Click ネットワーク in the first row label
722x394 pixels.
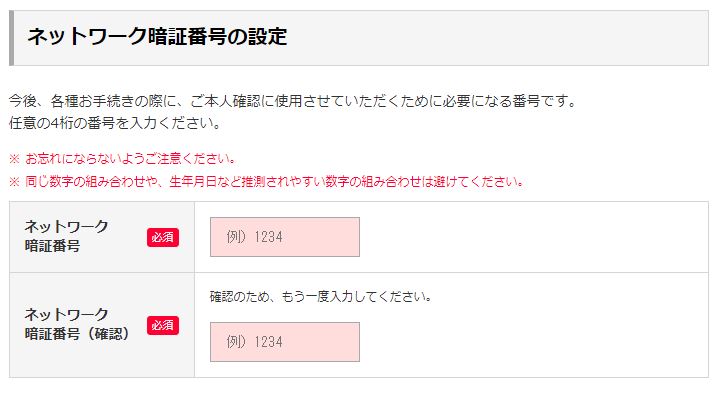pos(66,226)
